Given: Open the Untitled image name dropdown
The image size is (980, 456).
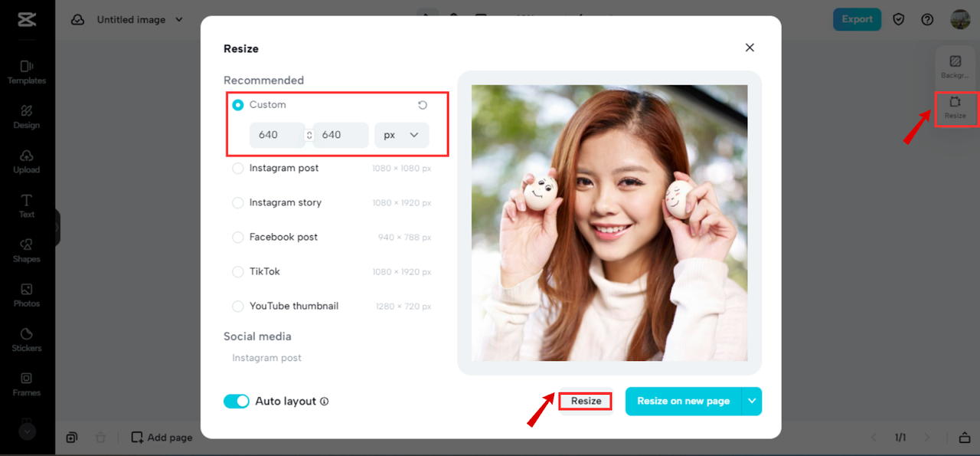Looking at the screenshot, I should coord(140,19).
